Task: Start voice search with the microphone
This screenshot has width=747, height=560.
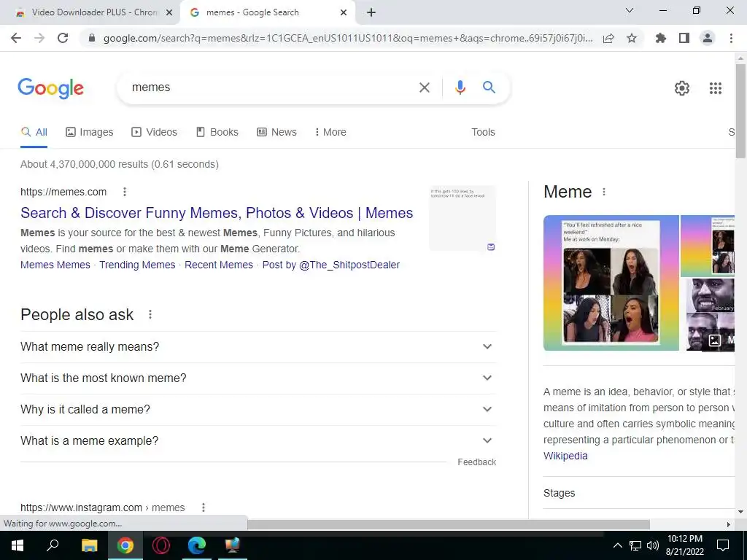Action: tap(460, 87)
